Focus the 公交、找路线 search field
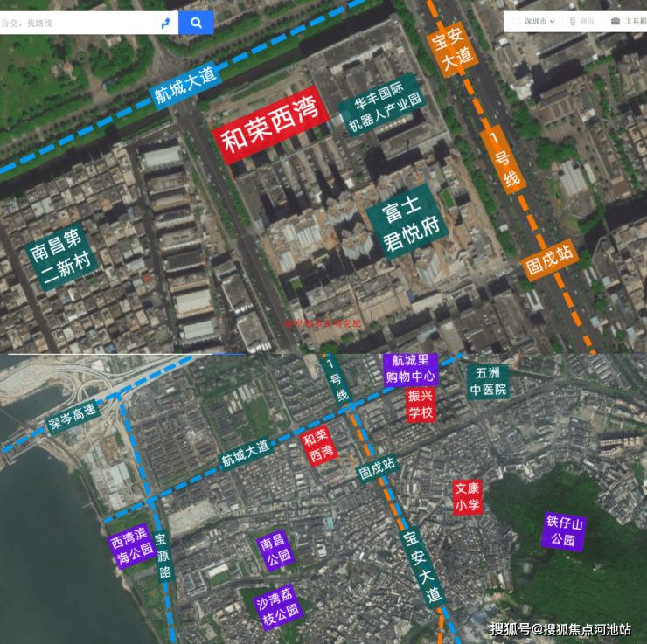The width and height of the screenshot is (647, 644). coord(77,23)
